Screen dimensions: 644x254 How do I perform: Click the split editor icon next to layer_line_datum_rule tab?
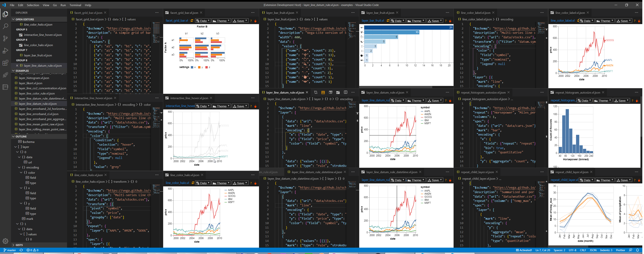[346, 92]
